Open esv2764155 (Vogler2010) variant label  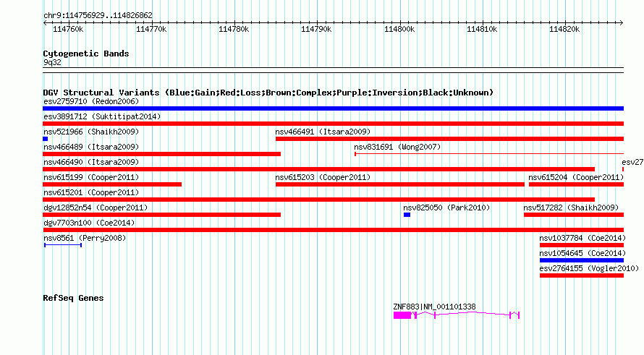point(589,268)
